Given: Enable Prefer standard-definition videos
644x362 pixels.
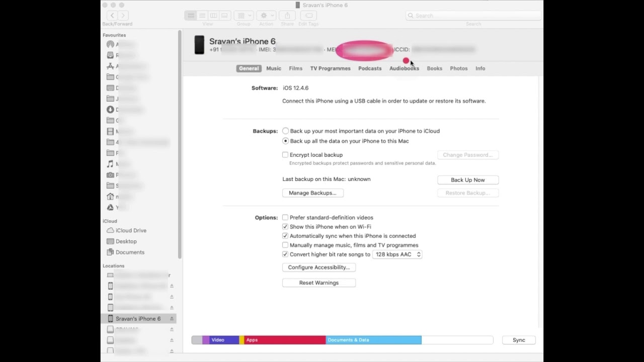Looking at the screenshot, I should point(285,218).
